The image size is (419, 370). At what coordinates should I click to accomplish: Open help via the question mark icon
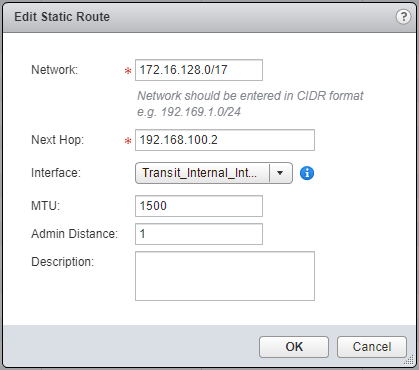(x=403, y=16)
